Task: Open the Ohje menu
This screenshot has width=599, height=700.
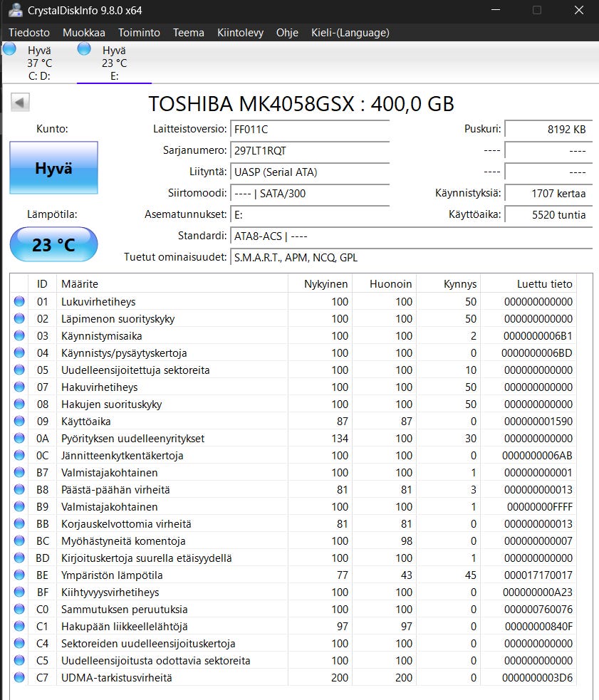Action: point(287,33)
